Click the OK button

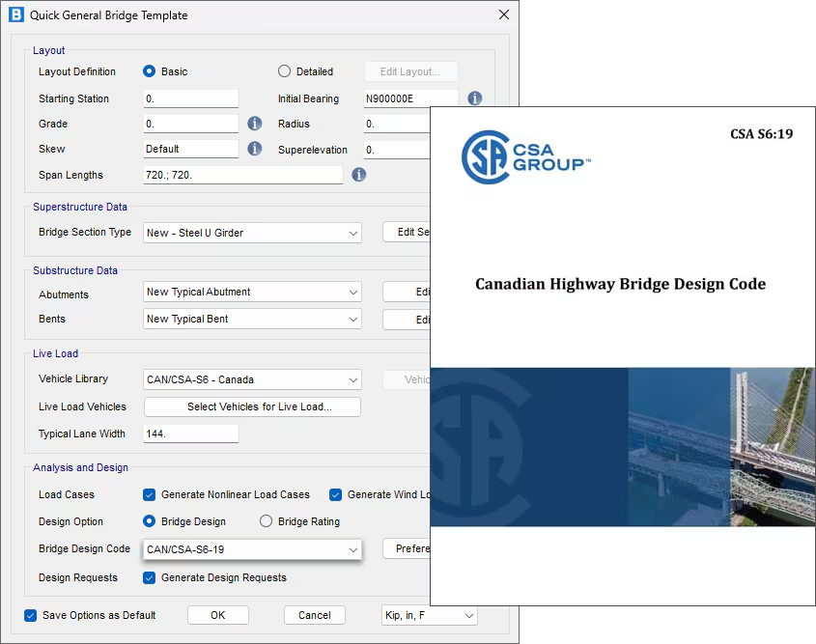click(x=218, y=615)
